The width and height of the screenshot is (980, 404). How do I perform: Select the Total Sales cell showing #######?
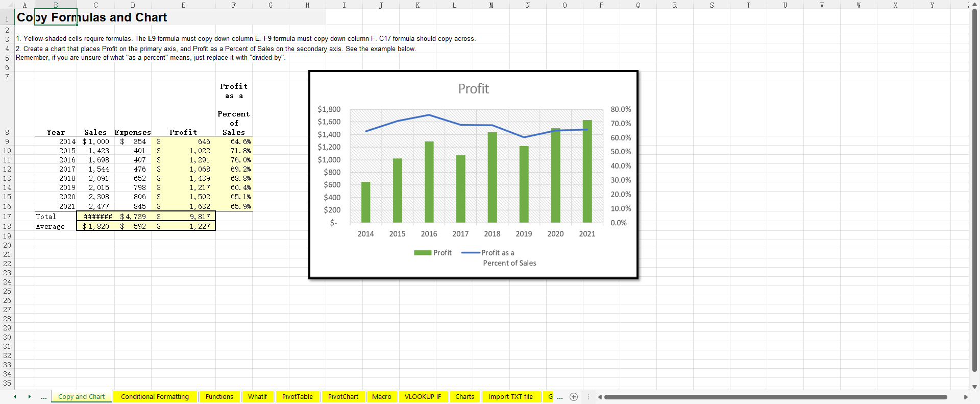pyautogui.click(x=95, y=217)
